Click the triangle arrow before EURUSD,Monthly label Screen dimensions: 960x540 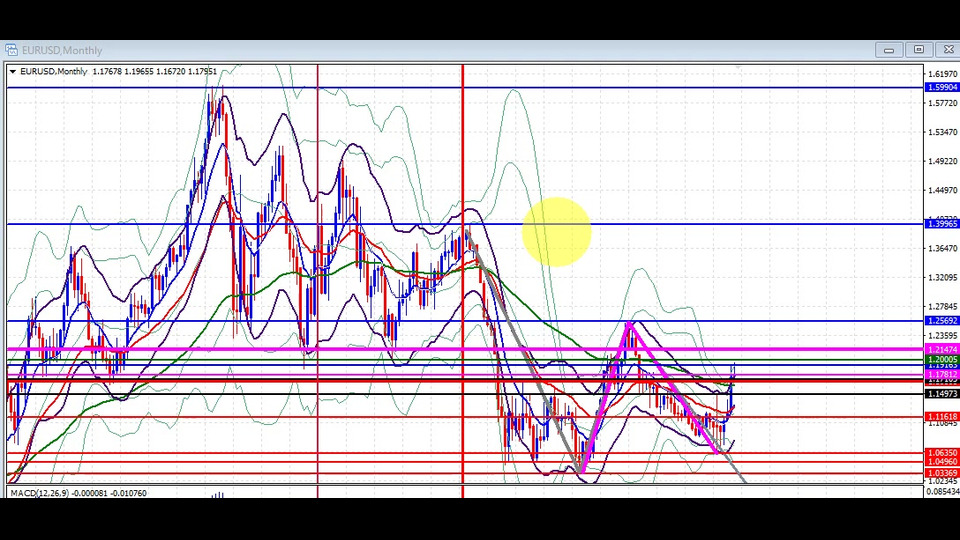pyautogui.click(x=13, y=72)
